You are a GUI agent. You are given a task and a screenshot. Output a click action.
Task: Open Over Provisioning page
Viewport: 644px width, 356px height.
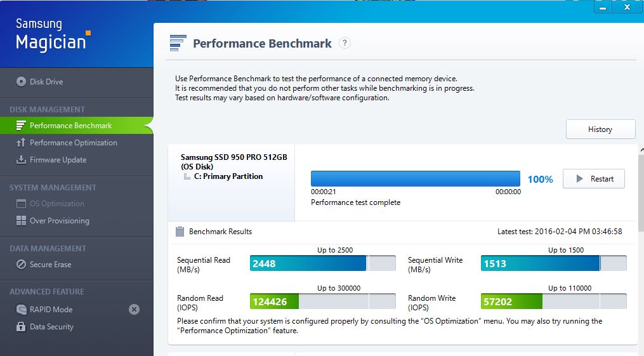60,221
